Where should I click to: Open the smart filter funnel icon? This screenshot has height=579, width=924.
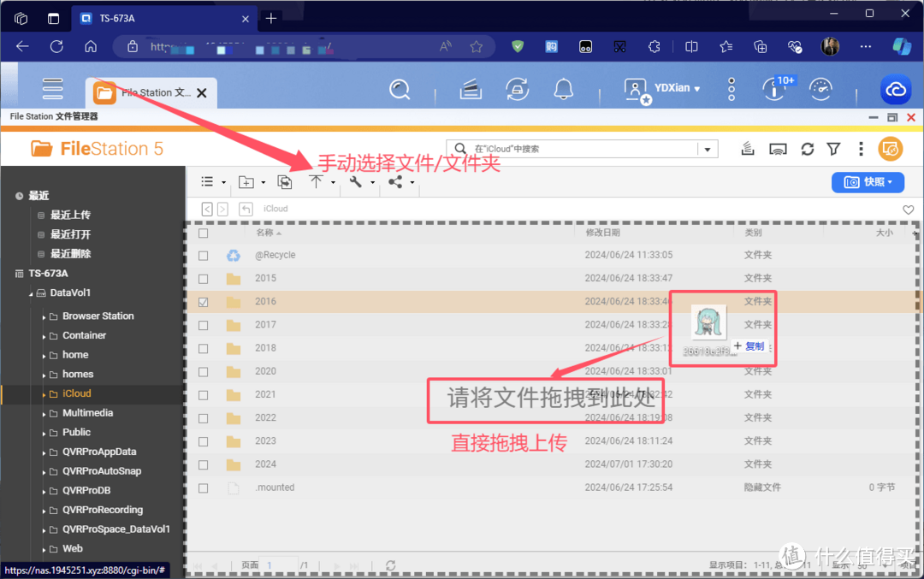(x=833, y=149)
